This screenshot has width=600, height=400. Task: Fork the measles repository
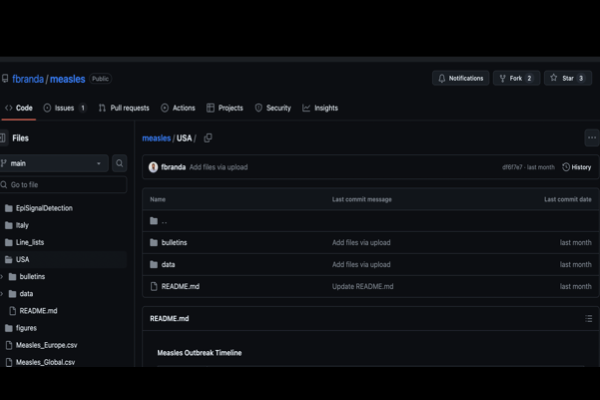(516, 78)
